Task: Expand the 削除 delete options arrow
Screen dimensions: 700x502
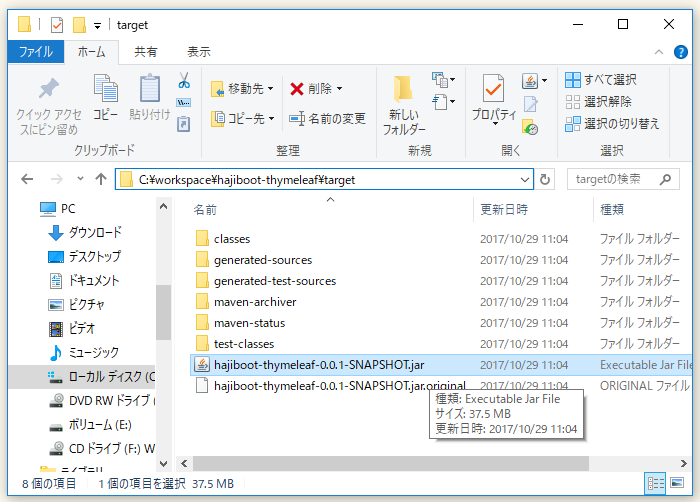Action: click(340, 89)
